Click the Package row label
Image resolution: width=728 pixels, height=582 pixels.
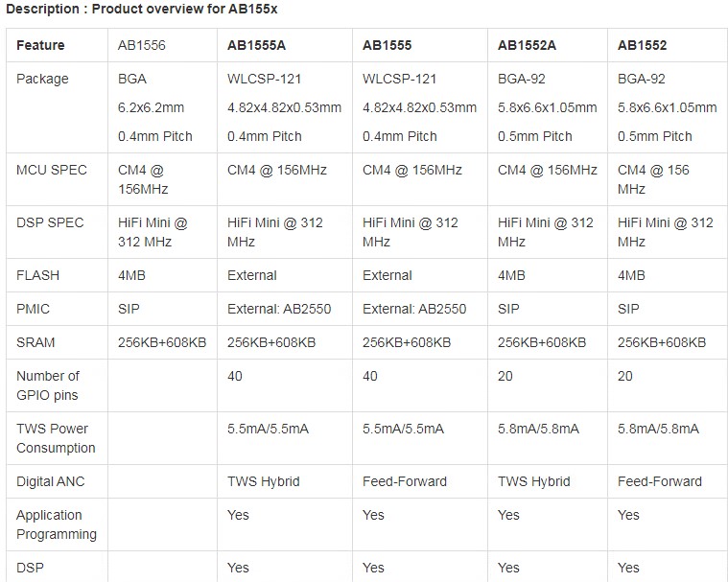point(42,79)
